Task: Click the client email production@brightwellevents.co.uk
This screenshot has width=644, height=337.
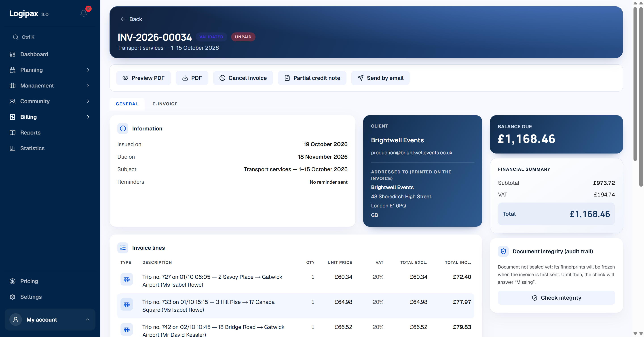Action: click(x=412, y=153)
